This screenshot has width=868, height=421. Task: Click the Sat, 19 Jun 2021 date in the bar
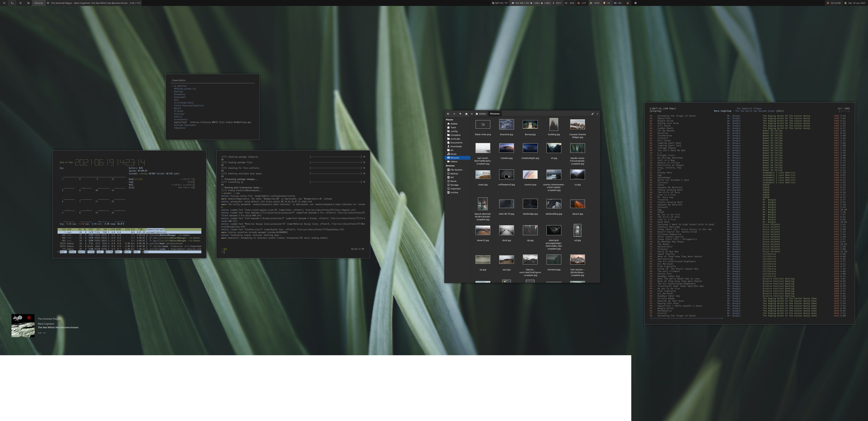pyautogui.click(x=855, y=3)
